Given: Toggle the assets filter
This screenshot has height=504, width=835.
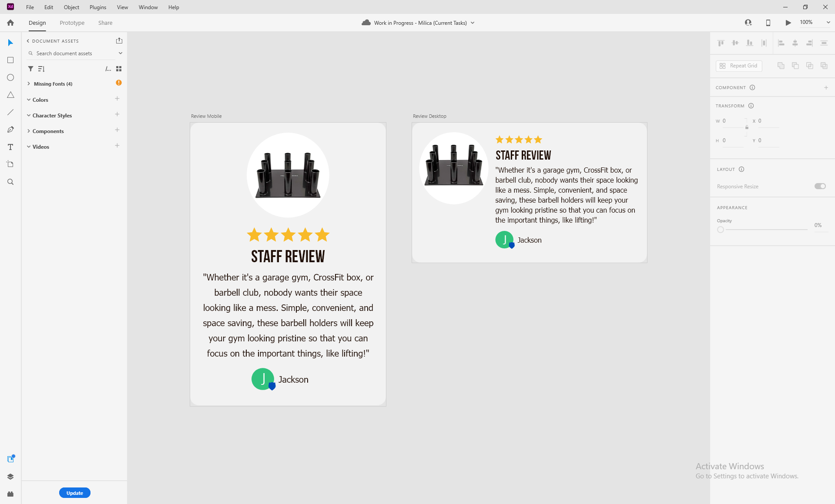Looking at the screenshot, I should click(30, 68).
